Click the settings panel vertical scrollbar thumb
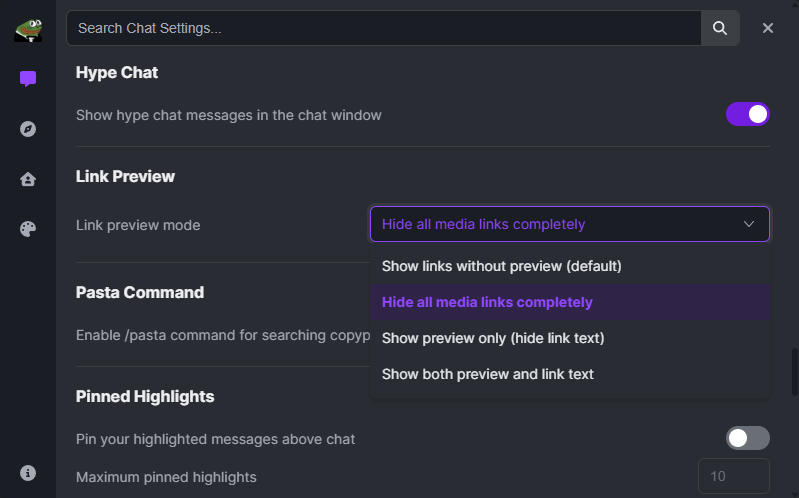 click(793, 372)
